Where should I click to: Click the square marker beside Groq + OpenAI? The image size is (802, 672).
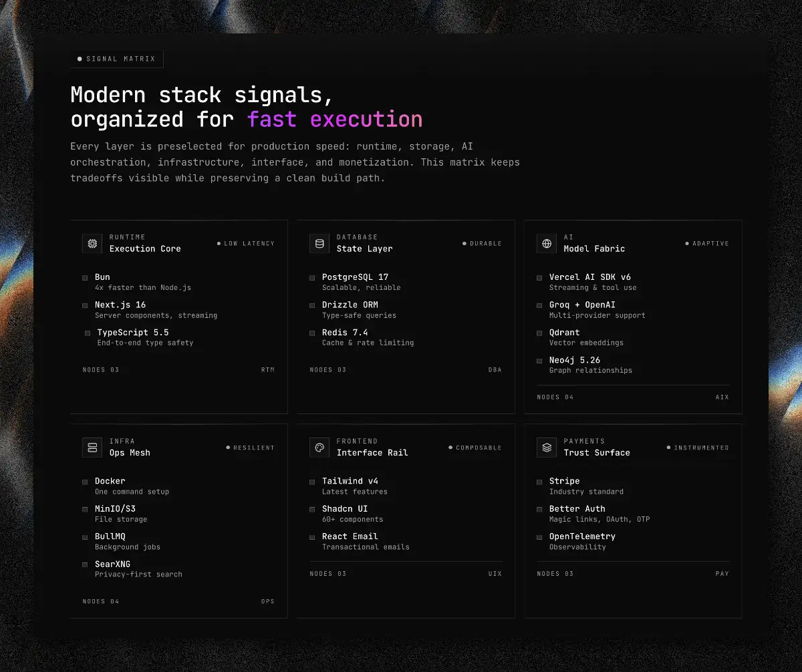pyautogui.click(x=539, y=305)
